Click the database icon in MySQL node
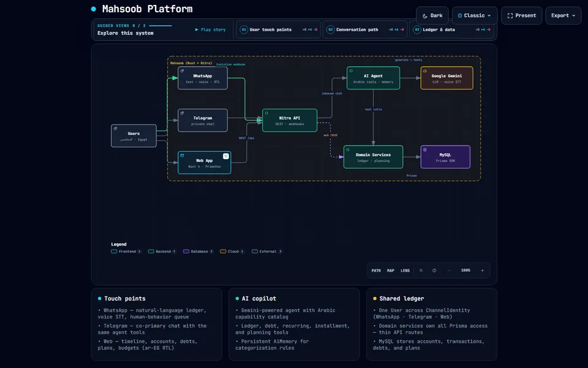The width and height of the screenshot is (588, 368). [425, 150]
